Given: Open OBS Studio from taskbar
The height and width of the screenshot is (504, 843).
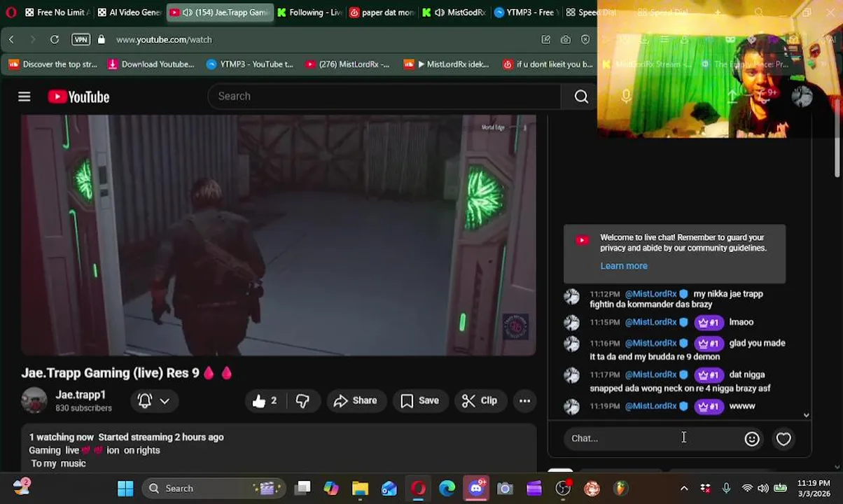Looking at the screenshot, I should coord(562,489).
